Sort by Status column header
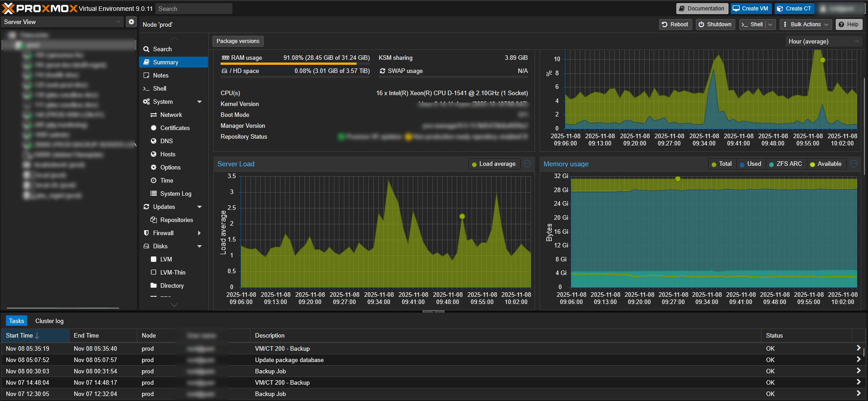This screenshot has height=401, width=868. click(806, 335)
